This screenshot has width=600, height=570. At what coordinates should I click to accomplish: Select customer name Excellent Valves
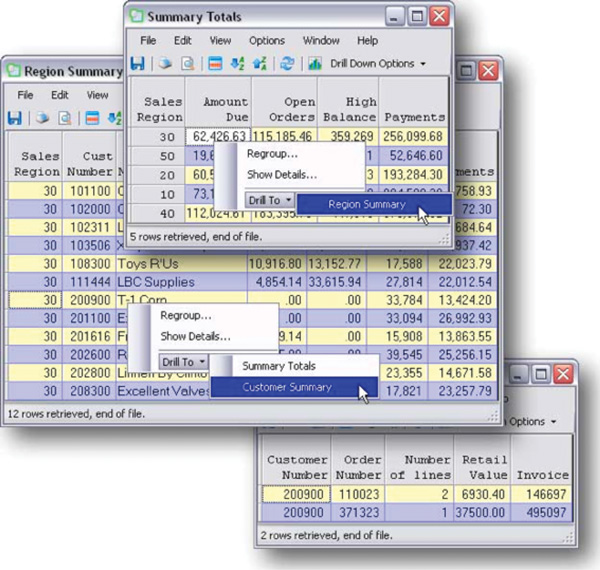point(164,391)
